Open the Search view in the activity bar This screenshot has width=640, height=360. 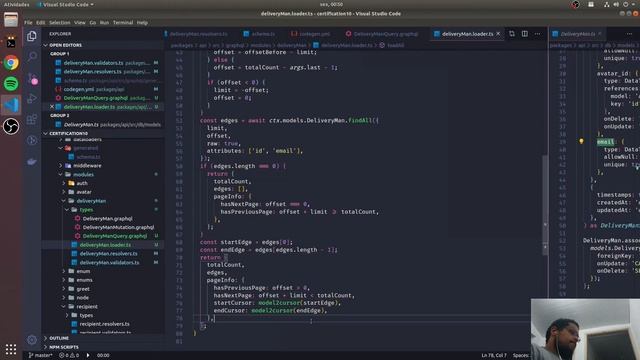click(32, 56)
